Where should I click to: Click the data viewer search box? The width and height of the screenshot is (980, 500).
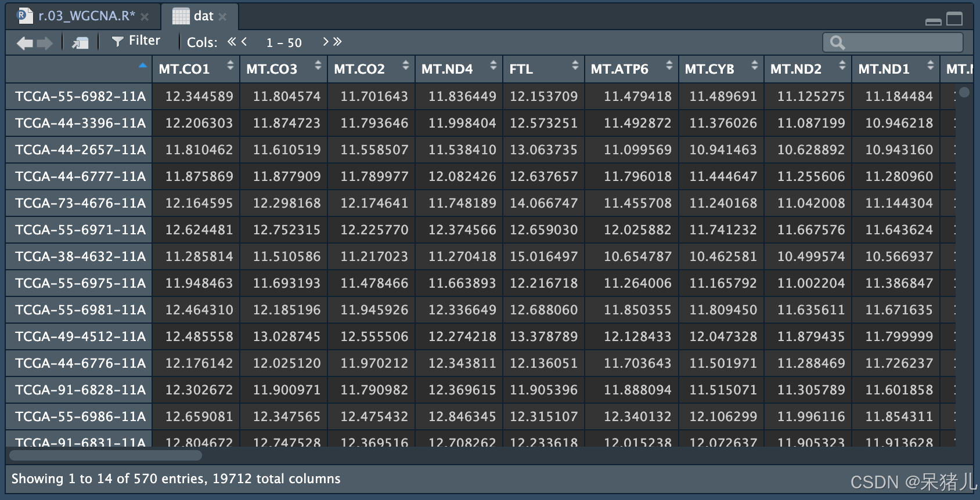click(x=893, y=42)
